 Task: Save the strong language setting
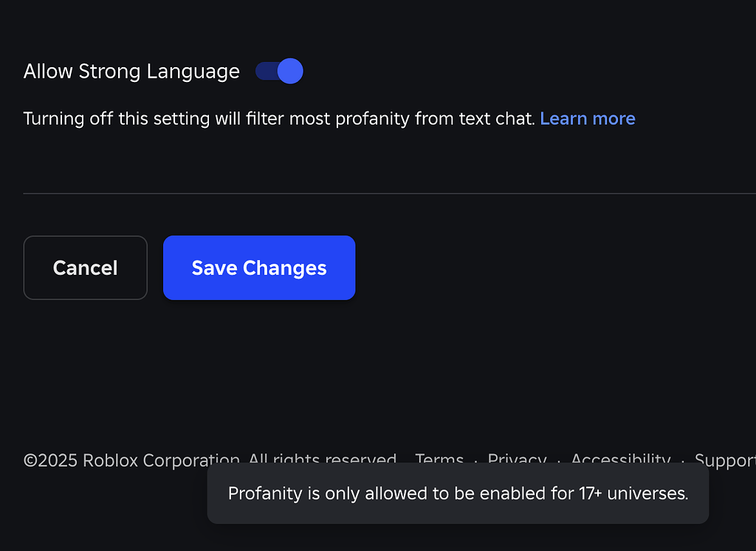pos(258,267)
